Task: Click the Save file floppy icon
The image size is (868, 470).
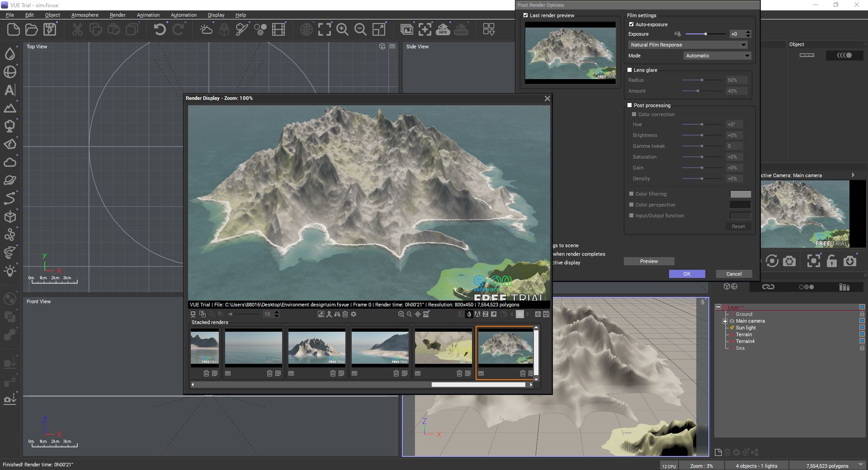Action: click(50, 30)
